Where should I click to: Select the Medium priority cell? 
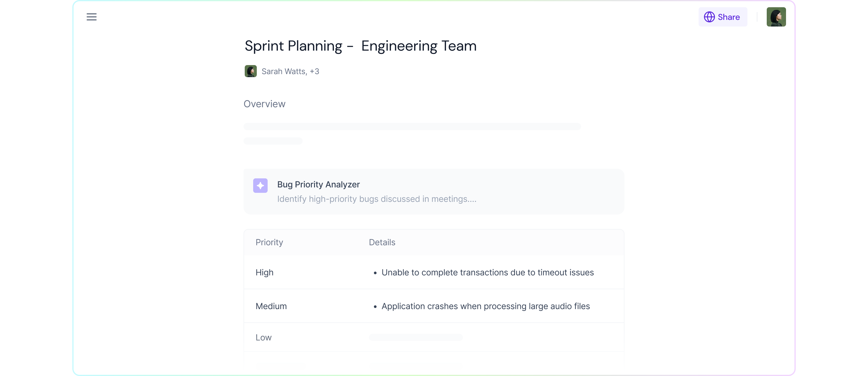(x=271, y=306)
